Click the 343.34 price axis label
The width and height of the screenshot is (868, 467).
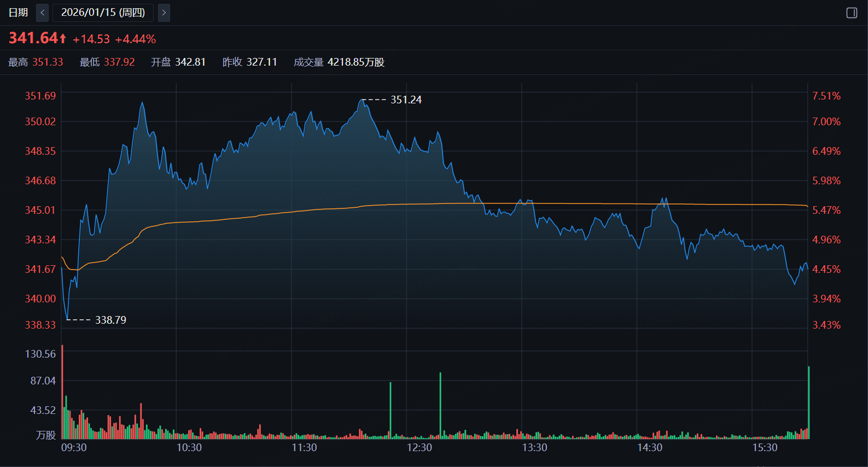point(40,240)
